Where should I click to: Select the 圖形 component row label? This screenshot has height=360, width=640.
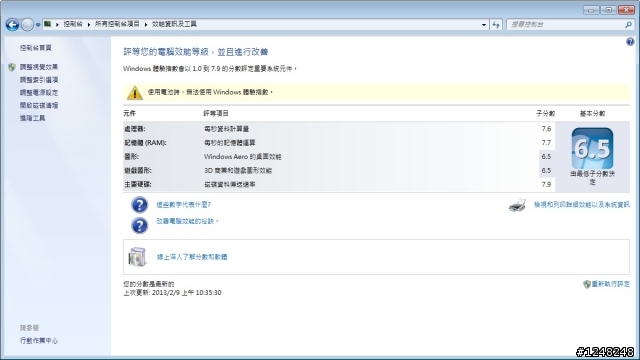131,157
